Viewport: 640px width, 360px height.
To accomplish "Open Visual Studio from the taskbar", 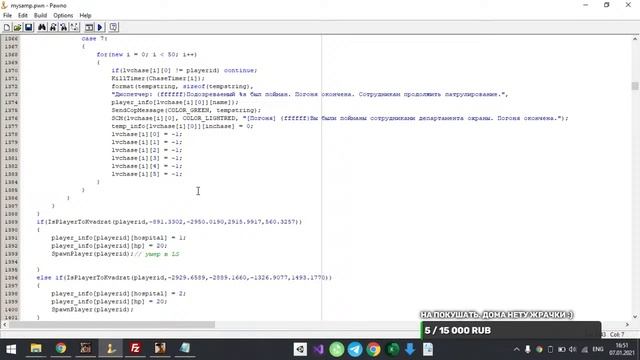I will pyautogui.click(x=318, y=349).
